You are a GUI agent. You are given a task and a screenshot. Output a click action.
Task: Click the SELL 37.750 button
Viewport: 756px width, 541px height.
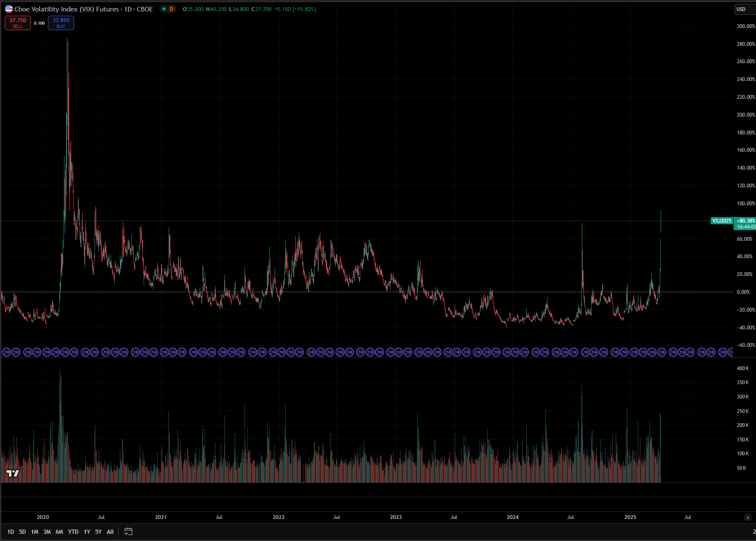18,23
